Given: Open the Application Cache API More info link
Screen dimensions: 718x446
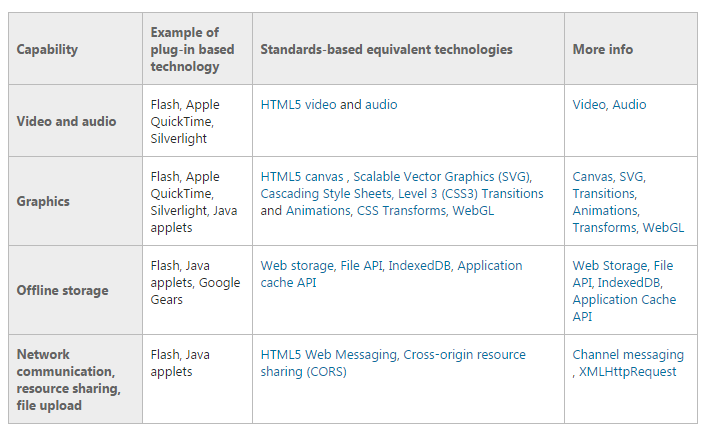Looking at the screenshot, I should click(624, 308).
